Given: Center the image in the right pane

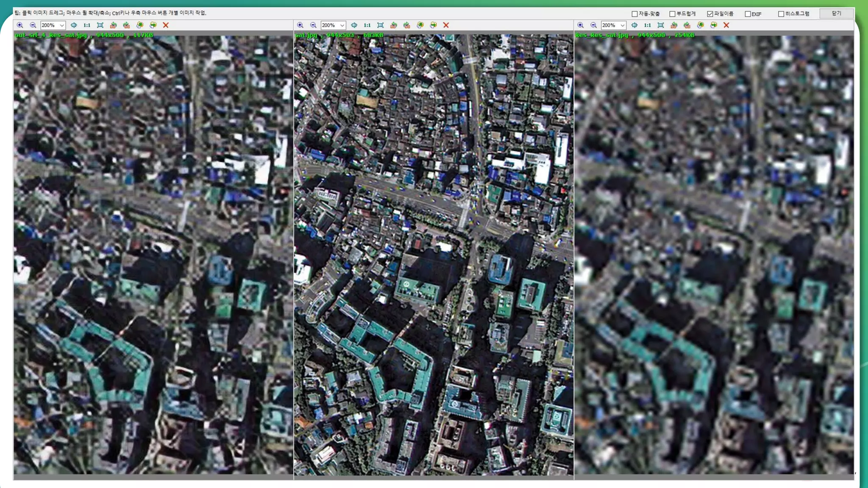Looking at the screenshot, I should click(634, 25).
